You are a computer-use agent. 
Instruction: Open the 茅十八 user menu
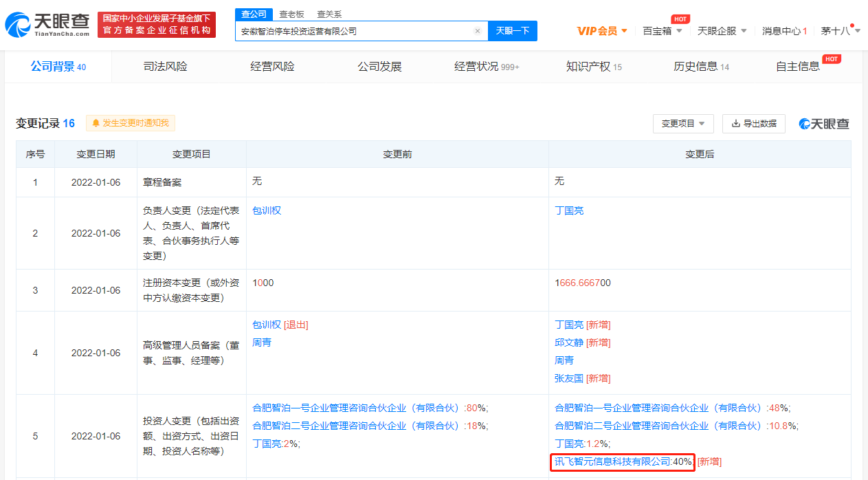point(839,31)
